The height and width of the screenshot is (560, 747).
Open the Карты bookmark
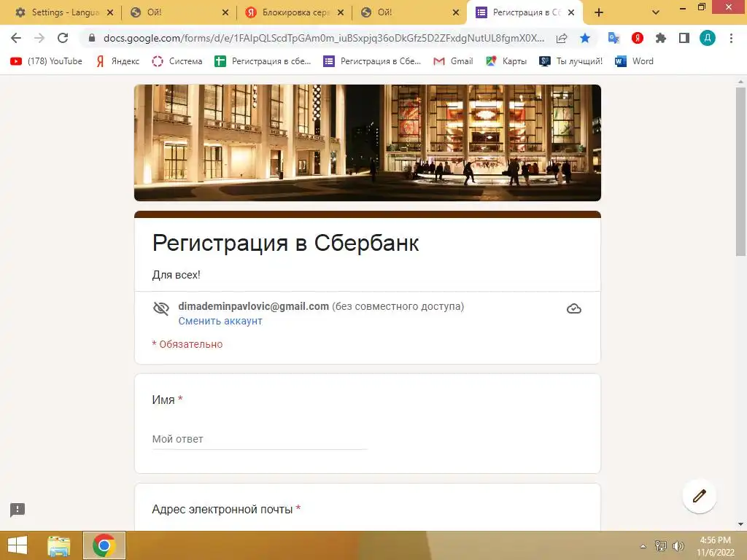tap(506, 61)
